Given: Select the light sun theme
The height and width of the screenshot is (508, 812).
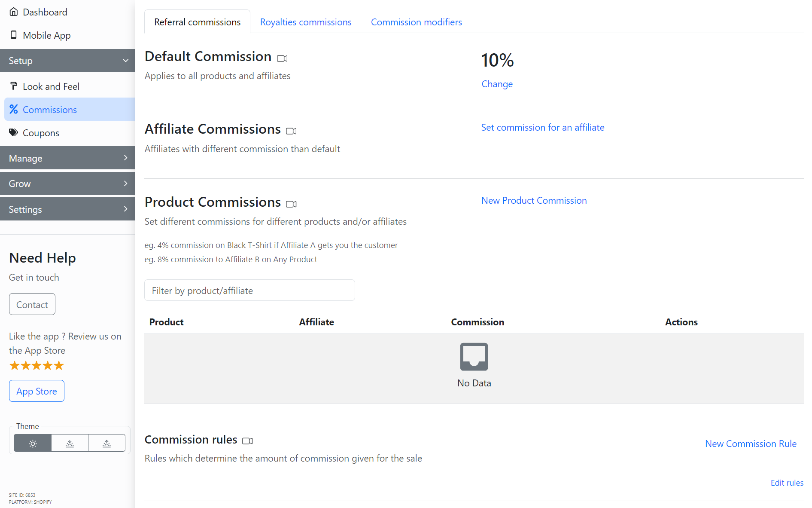Looking at the screenshot, I should click(x=33, y=443).
